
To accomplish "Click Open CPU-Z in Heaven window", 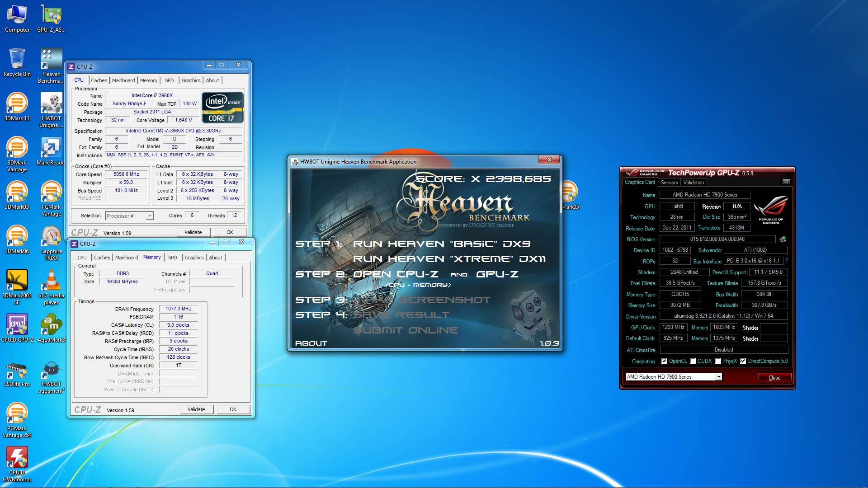I will pyautogui.click(x=396, y=274).
